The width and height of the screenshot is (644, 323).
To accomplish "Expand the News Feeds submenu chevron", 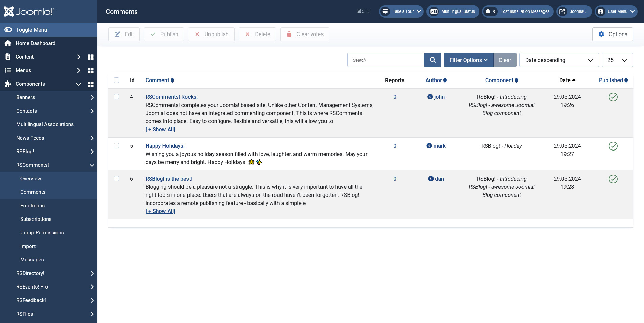I will tap(92, 138).
